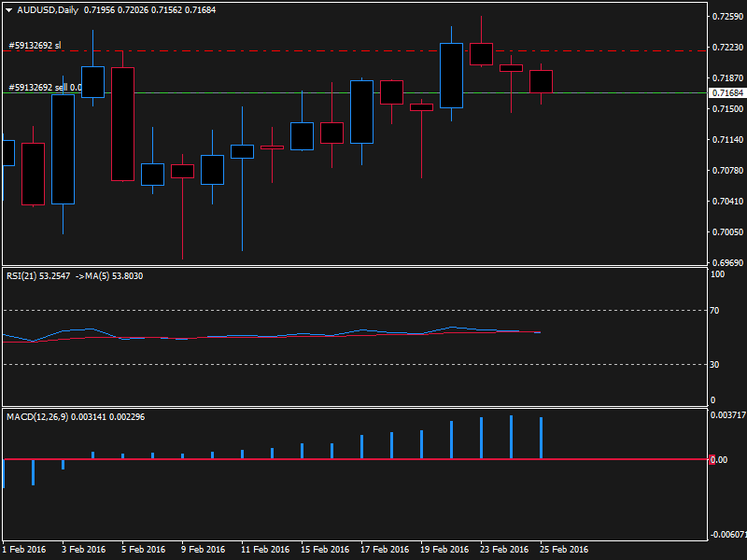
Task: Click the 0.72230 price axis value
Action: coord(727,48)
